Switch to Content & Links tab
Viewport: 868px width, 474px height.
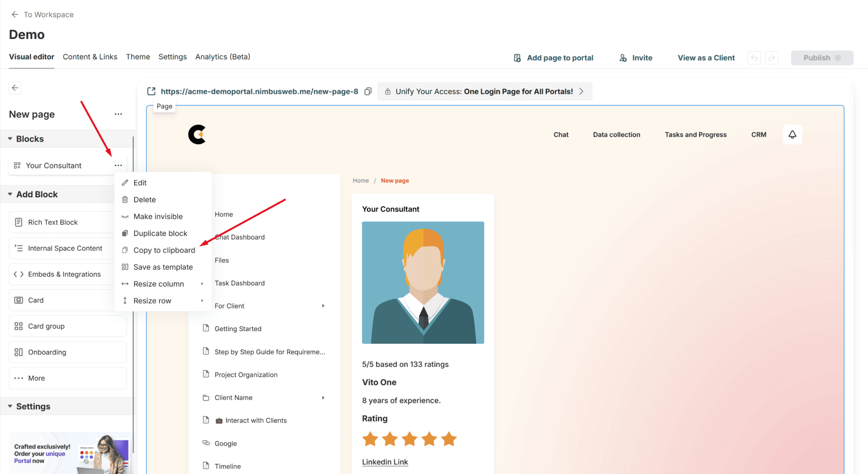coord(90,57)
